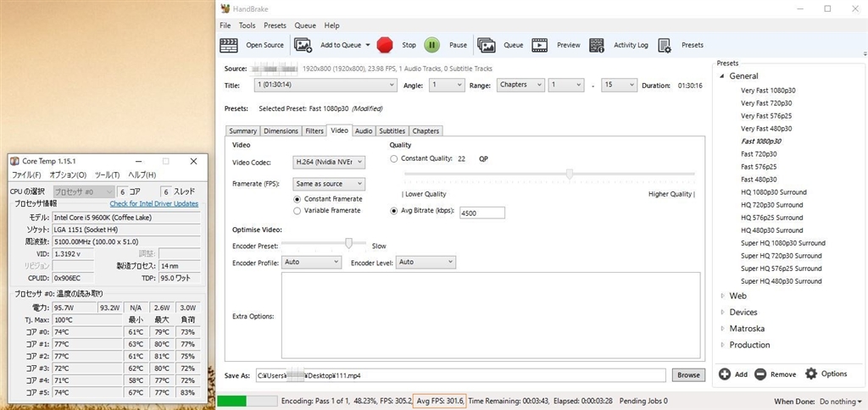Select the Fast 720p30 preset
The height and width of the screenshot is (410, 868).
click(x=759, y=154)
